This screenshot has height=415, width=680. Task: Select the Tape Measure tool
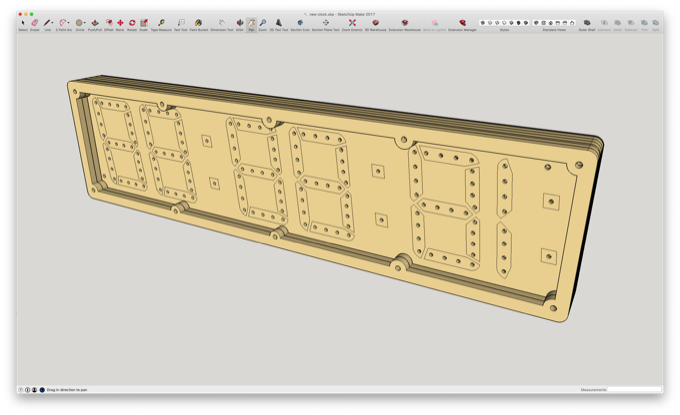coord(161,23)
